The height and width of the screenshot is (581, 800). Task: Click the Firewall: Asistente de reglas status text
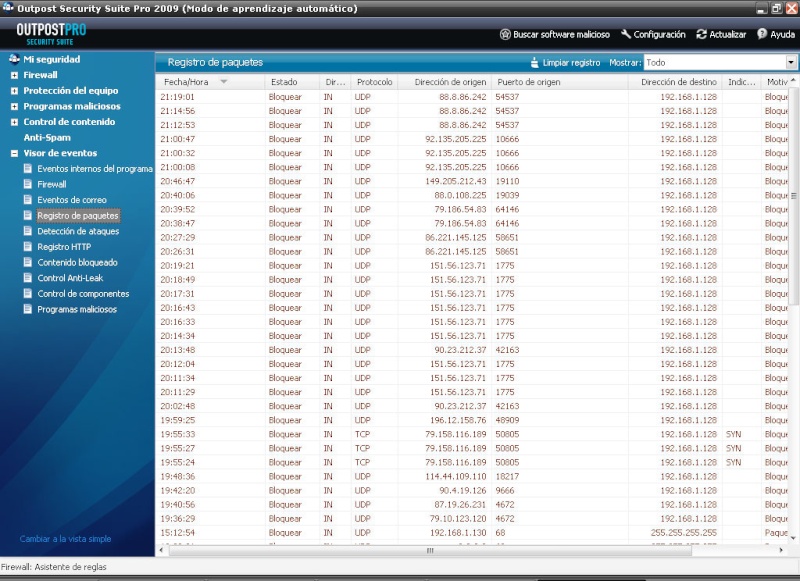(54, 567)
